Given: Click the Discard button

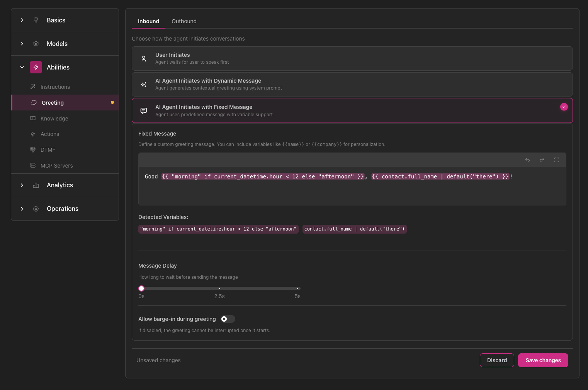Looking at the screenshot, I should tap(497, 360).
